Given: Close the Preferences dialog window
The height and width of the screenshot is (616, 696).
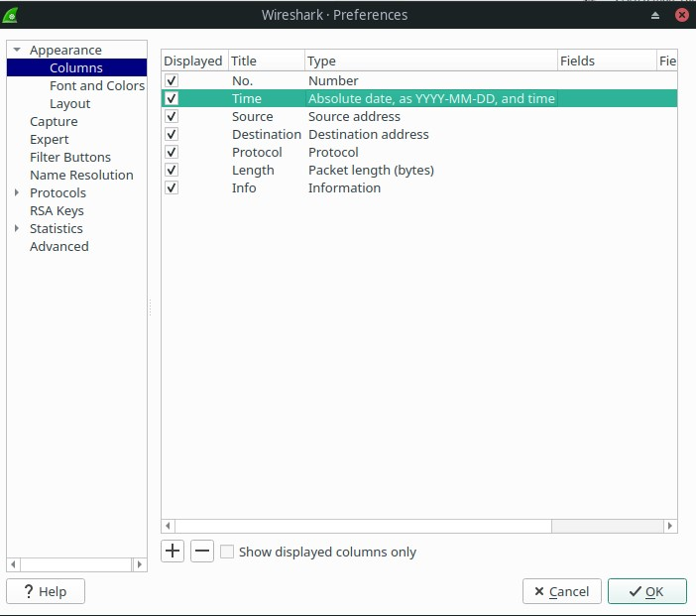Looking at the screenshot, I should click(682, 15).
